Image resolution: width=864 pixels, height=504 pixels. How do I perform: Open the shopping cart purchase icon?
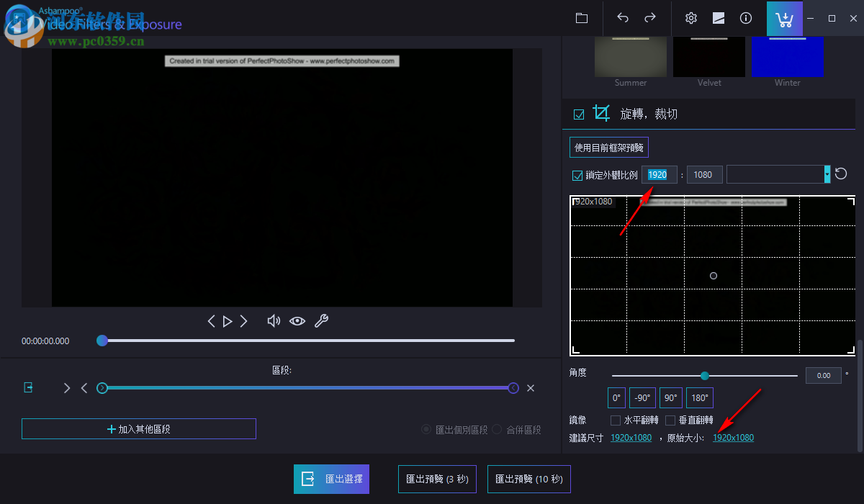click(784, 18)
